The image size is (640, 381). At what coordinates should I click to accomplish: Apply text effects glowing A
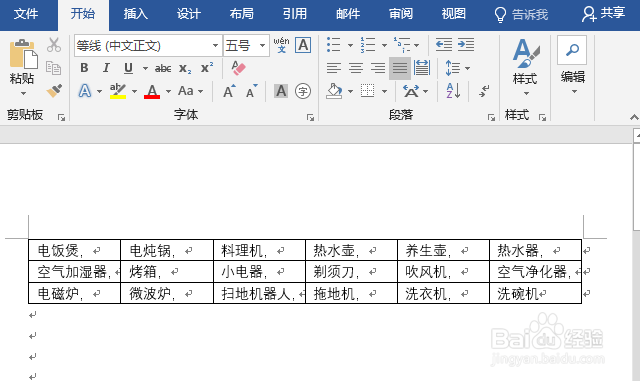(85, 91)
